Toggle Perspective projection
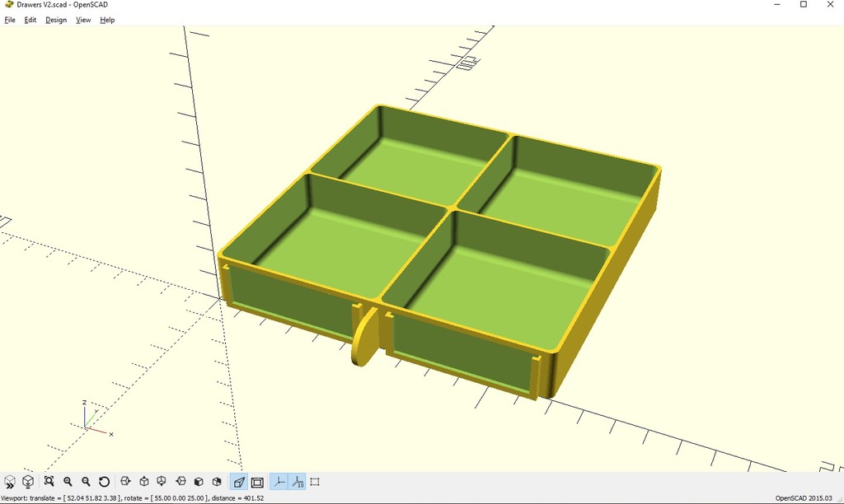The height and width of the screenshot is (504, 844). [x=238, y=482]
